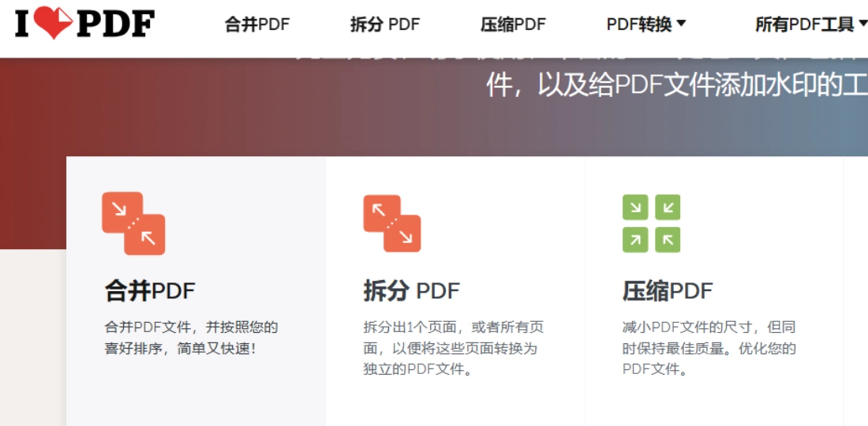Screen dimensions: 868x426
Task: Click the partially visible fourth tool card
Action: click(x=856, y=291)
